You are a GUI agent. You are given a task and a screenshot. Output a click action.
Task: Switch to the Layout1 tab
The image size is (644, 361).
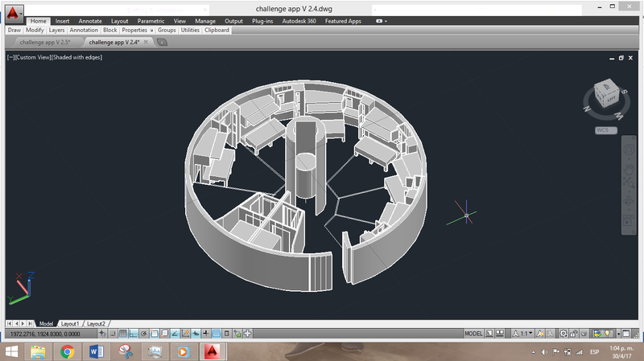pos(71,323)
